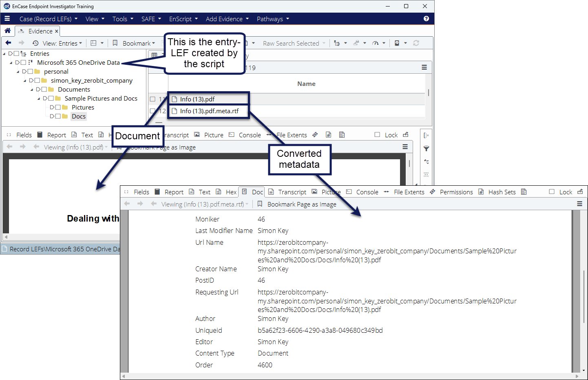The image size is (588, 380).
Task: Click the pop-out icon next to upper Lock
Action: pyautogui.click(x=405, y=135)
